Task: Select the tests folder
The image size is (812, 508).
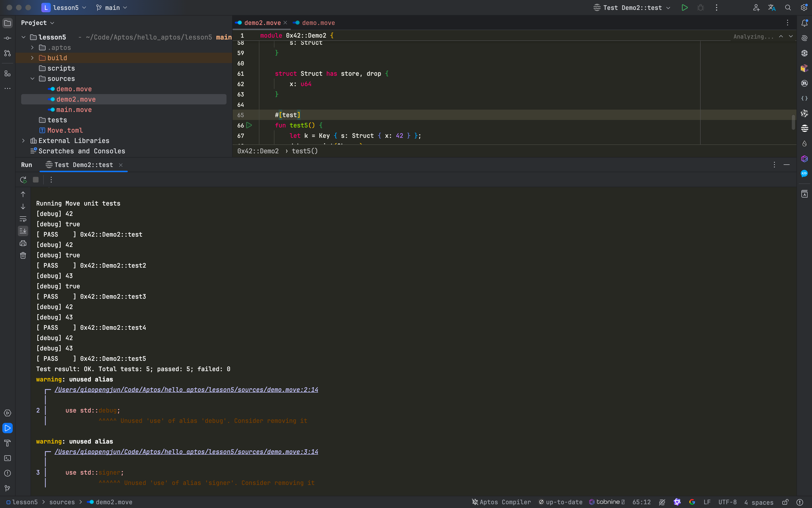Action: pos(57,120)
